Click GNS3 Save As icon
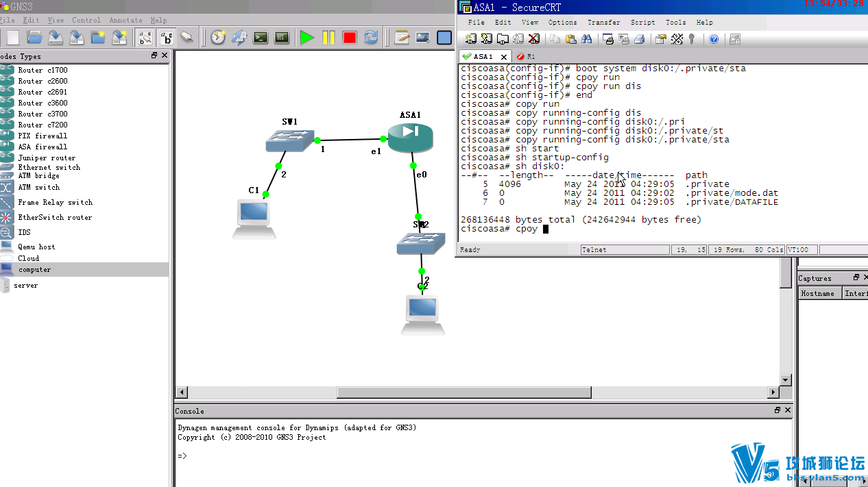Image resolution: width=868 pixels, height=487 pixels. pos(77,38)
